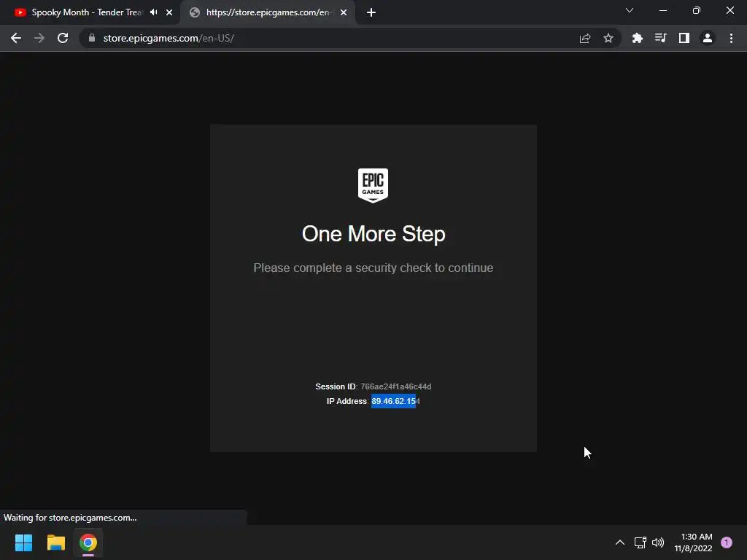Open the Chrome profile avatar
The height and width of the screenshot is (560, 747).
[x=708, y=38]
